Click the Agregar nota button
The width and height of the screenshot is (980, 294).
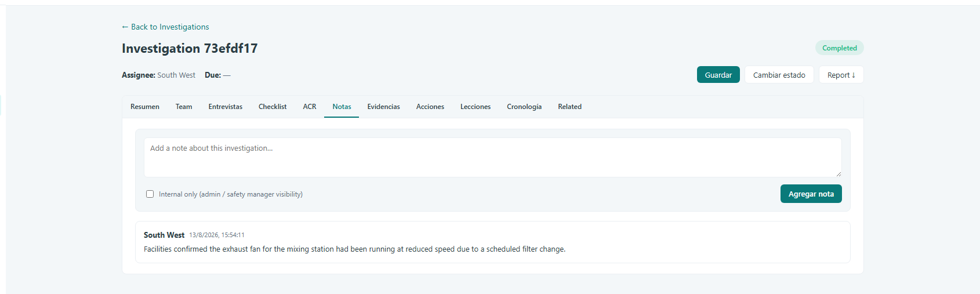[x=811, y=194]
